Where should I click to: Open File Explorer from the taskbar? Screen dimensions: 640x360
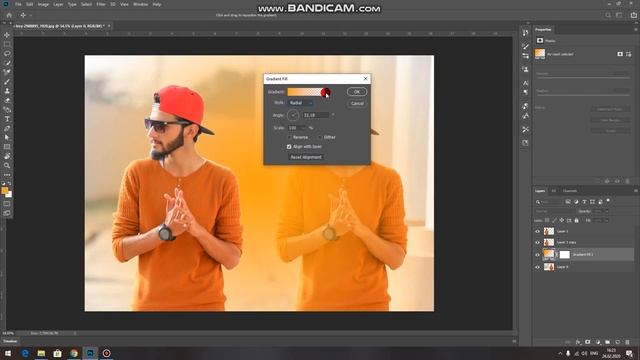coord(41,353)
